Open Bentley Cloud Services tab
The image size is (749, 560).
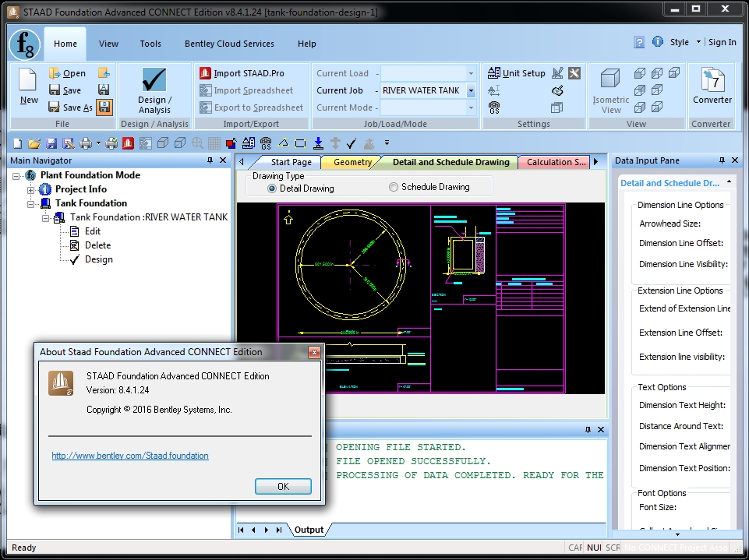(229, 44)
